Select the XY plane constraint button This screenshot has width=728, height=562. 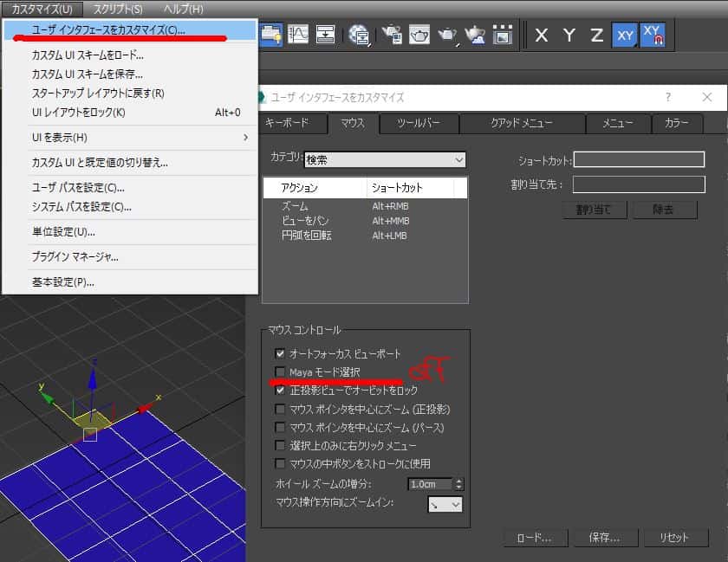pyautogui.click(x=624, y=36)
